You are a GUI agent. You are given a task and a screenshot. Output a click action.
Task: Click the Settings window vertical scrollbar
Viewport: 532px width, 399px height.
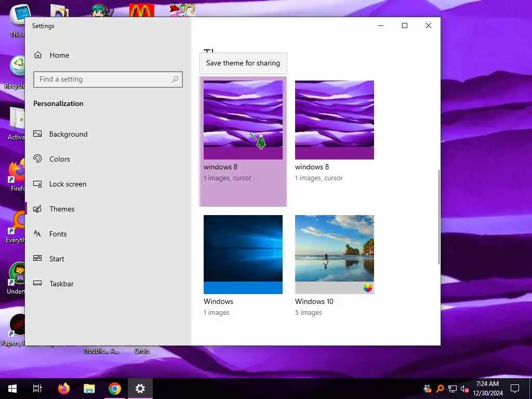click(438, 217)
